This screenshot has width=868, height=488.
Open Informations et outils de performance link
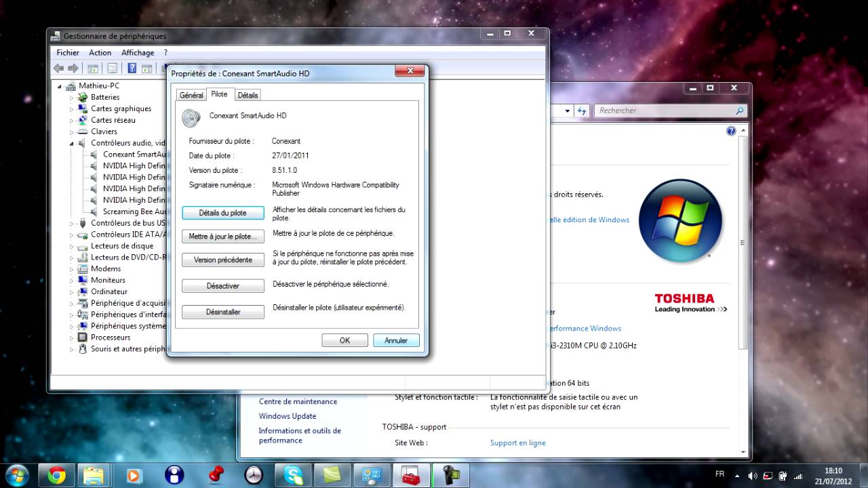[300, 435]
